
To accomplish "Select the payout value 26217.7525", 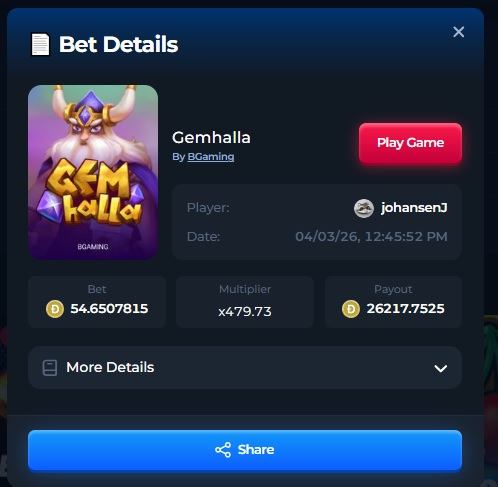I will pyautogui.click(x=405, y=309).
